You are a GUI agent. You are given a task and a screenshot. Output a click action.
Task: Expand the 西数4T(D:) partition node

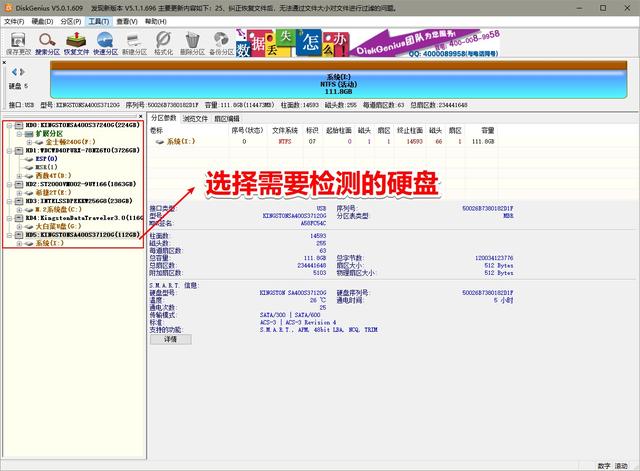[19, 176]
